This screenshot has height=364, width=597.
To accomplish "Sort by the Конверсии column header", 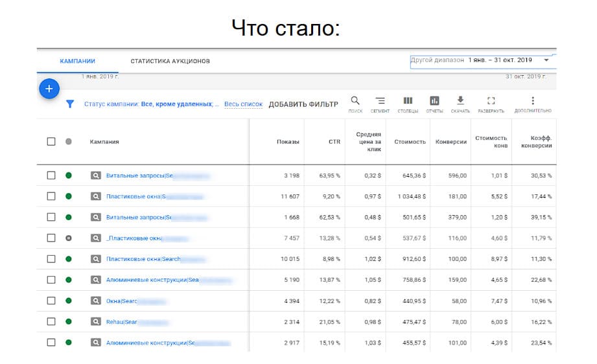I will tap(451, 141).
